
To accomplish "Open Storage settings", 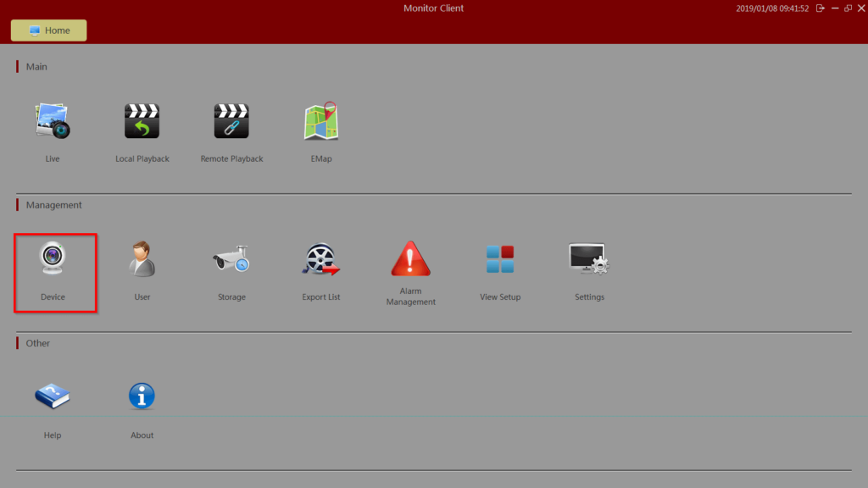I will pyautogui.click(x=231, y=259).
